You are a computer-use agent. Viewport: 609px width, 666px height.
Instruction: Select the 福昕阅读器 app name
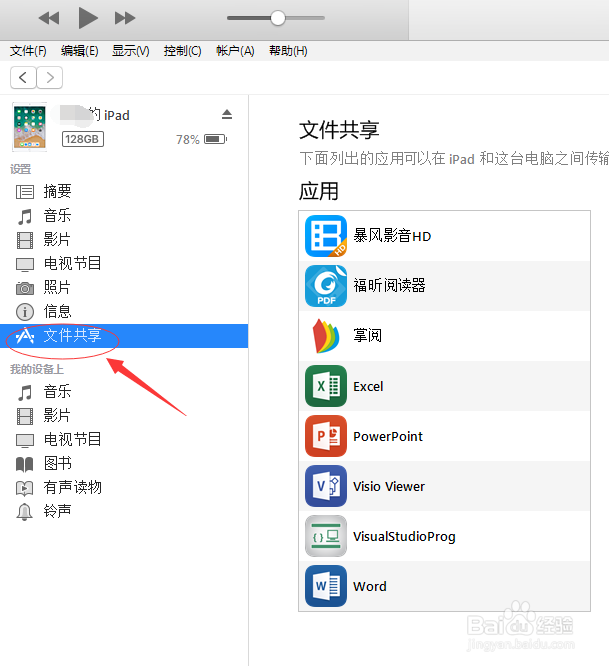[389, 285]
